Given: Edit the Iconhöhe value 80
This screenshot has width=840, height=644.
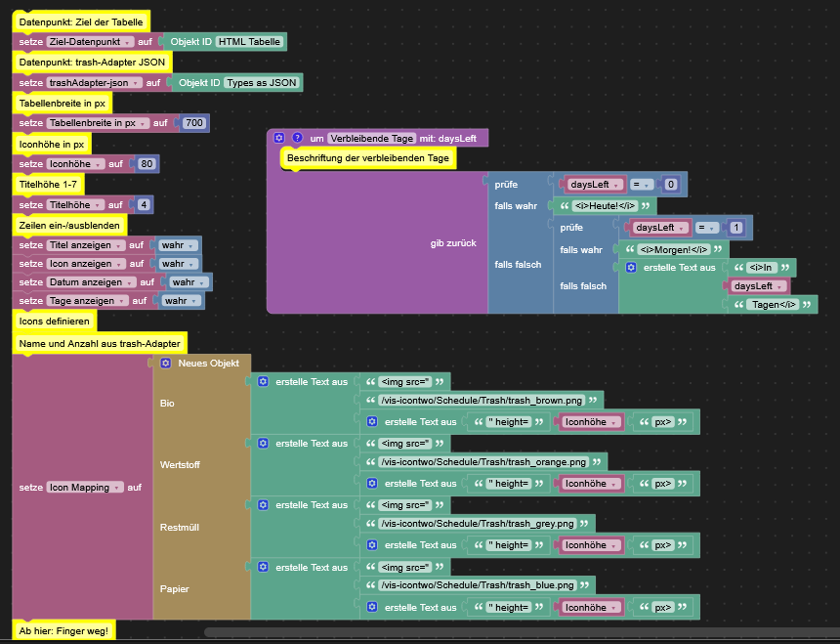Looking at the screenshot, I should pyautogui.click(x=147, y=164).
